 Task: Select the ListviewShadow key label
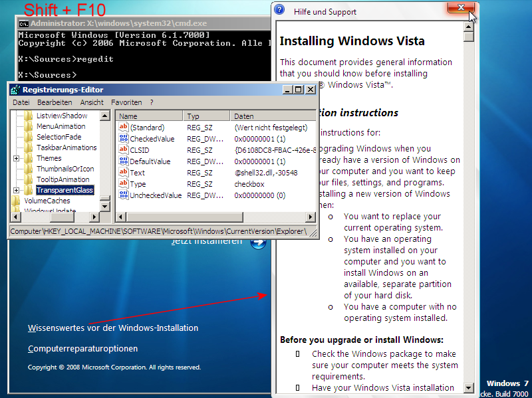(x=62, y=116)
